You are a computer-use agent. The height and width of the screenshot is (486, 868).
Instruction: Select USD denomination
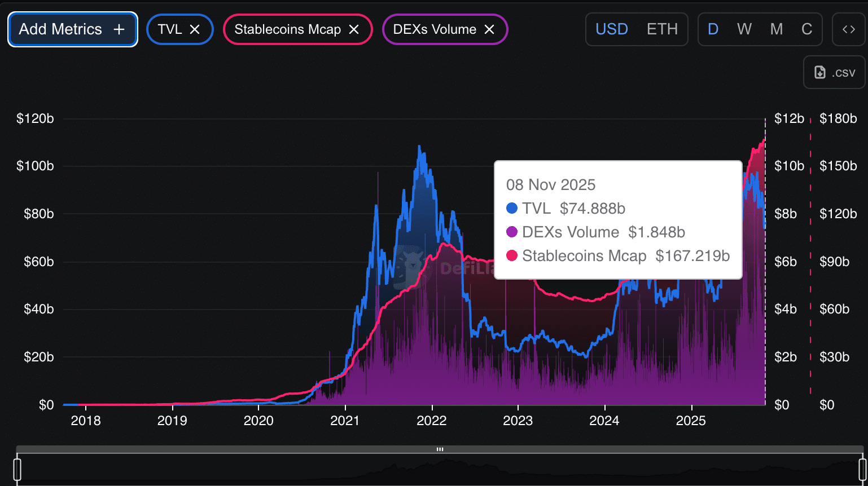[612, 29]
